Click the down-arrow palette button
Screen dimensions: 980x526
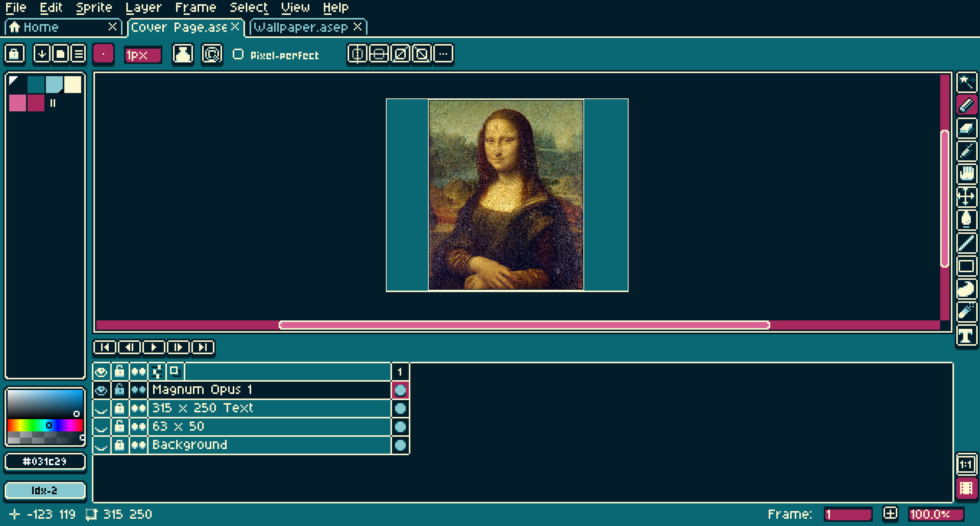tap(42, 54)
